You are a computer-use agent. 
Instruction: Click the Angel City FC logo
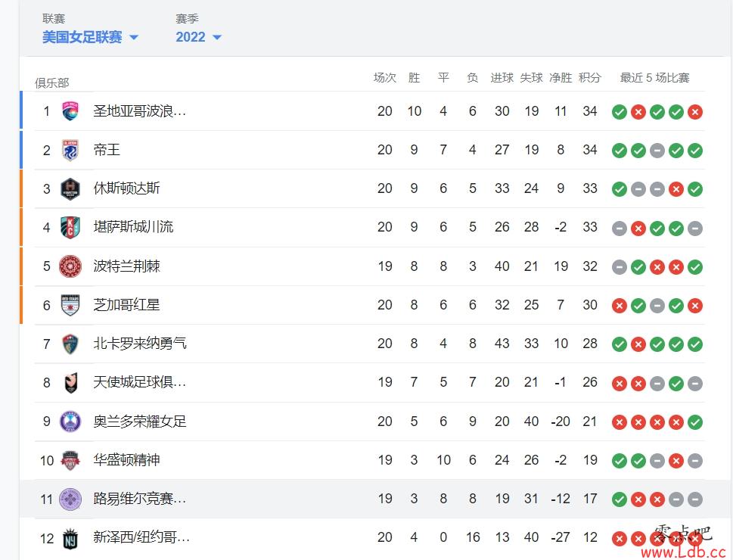pos(70,383)
